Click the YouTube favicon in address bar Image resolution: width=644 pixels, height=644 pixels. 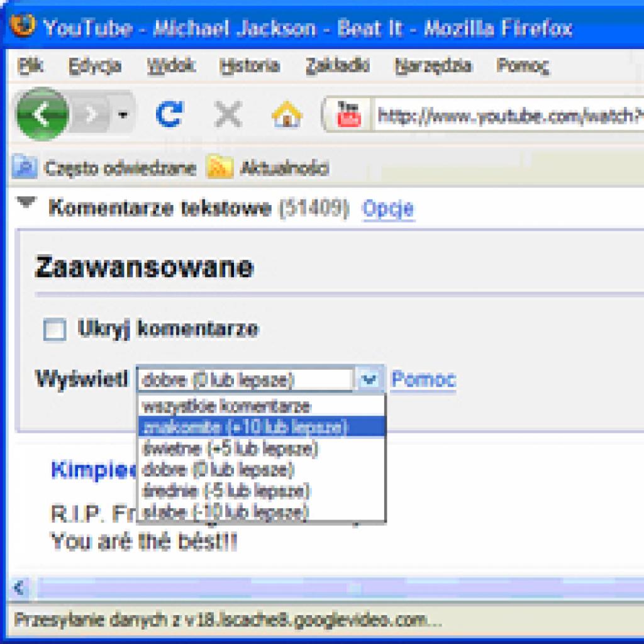click(348, 114)
